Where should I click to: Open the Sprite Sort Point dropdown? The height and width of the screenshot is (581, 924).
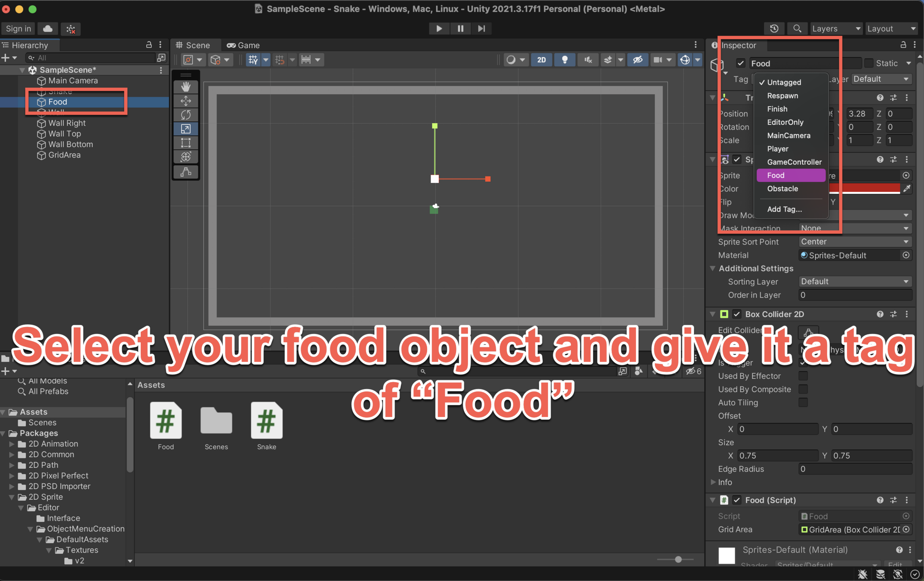click(x=854, y=241)
